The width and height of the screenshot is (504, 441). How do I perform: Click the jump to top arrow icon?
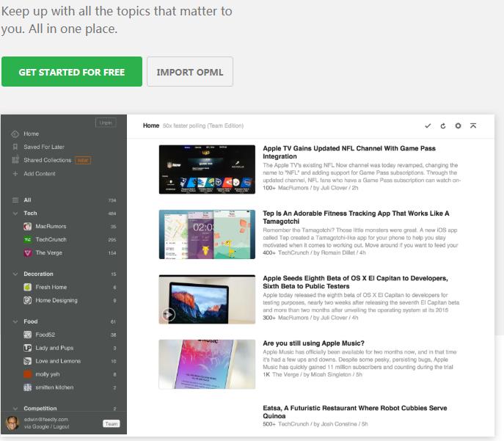pos(473,125)
